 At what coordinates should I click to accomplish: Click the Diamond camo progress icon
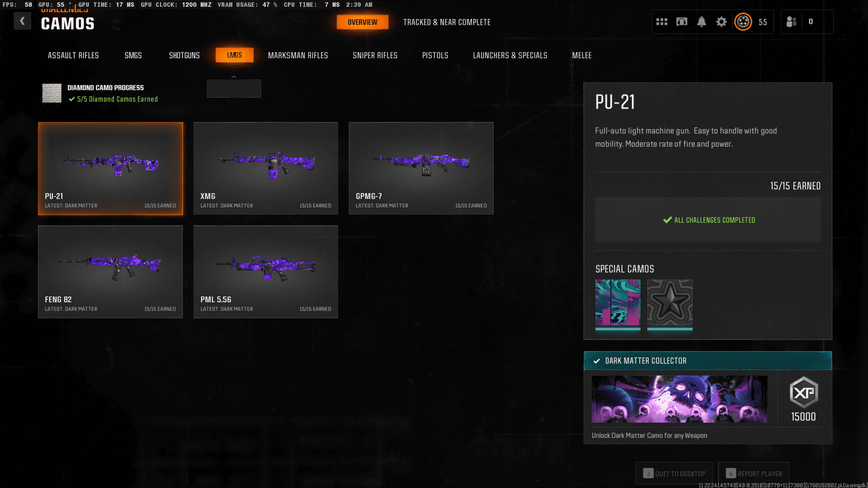pos(52,93)
